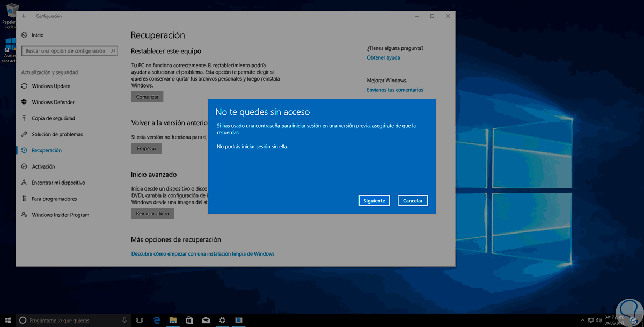Open the Activación check icon entry
This screenshot has height=327, width=644.
point(24,166)
